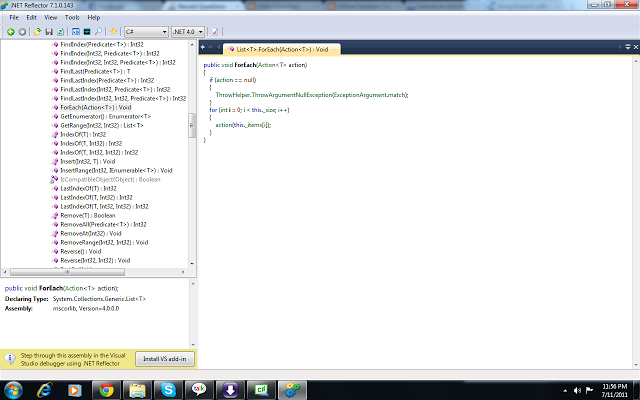Screen dimensions: 640x400
Task: Select greyed IsCompatibleObject(Object) : Boolean item
Action: [110, 179]
